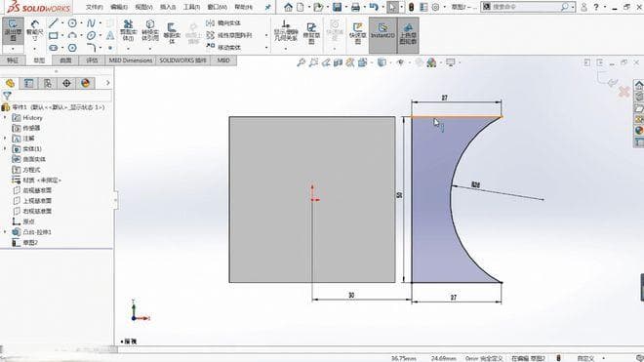Click Move Entities (移动实体)
Image resolution: width=644 pixels, height=362 pixels.
pyautogui.click(x=223, y=47)
